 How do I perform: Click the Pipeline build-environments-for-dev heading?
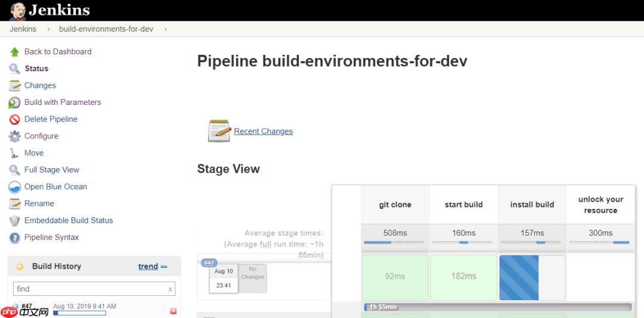point(332,61)
